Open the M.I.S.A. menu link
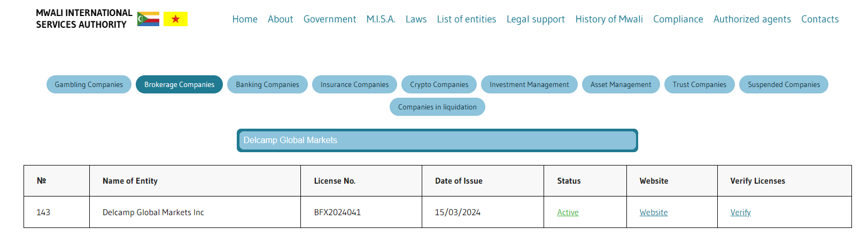 point(381,19)
